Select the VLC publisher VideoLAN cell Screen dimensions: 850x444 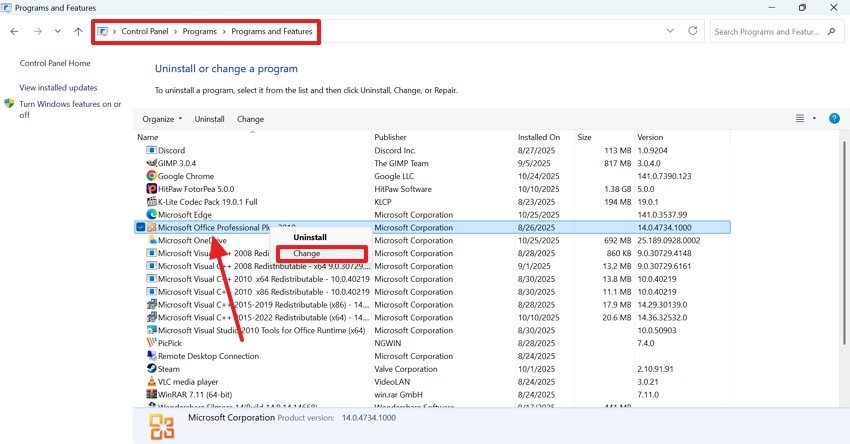coord(391,382)
